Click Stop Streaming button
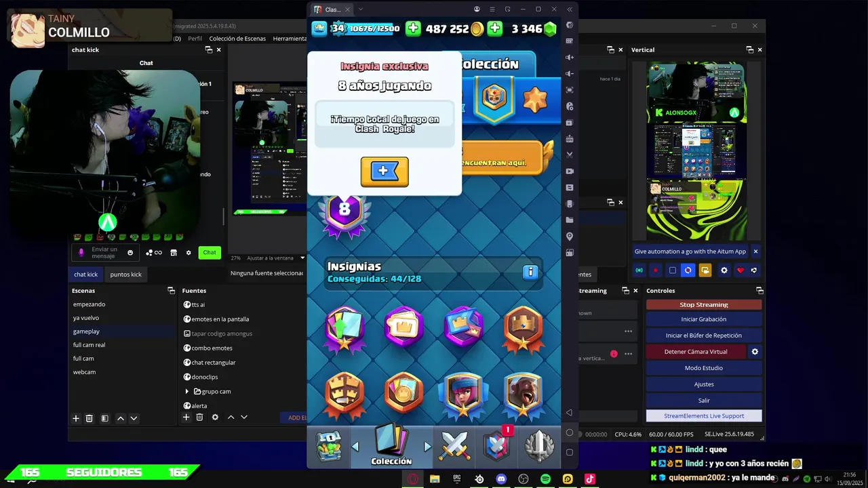This screenshot has height=488, width=868. (x=704, y=305)
